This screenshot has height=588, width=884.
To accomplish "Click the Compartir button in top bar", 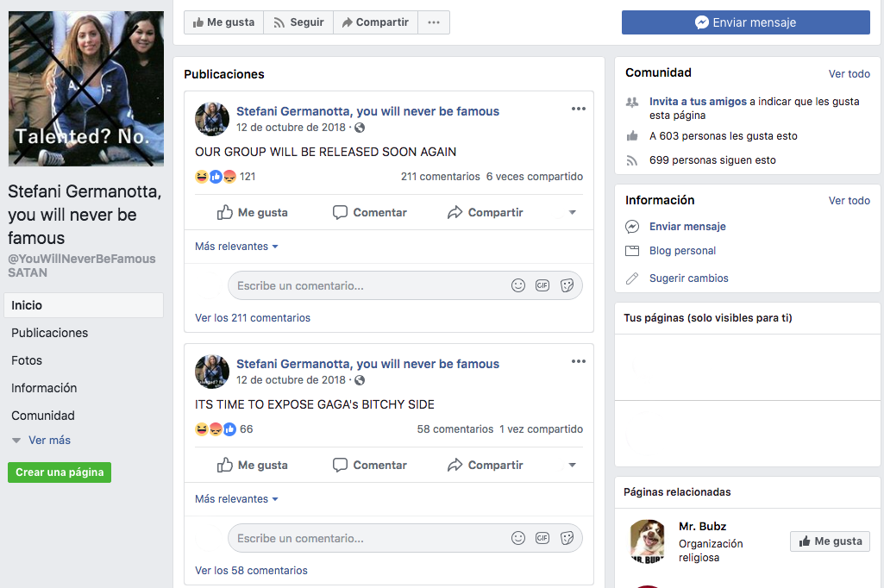I will pos(375,22).
